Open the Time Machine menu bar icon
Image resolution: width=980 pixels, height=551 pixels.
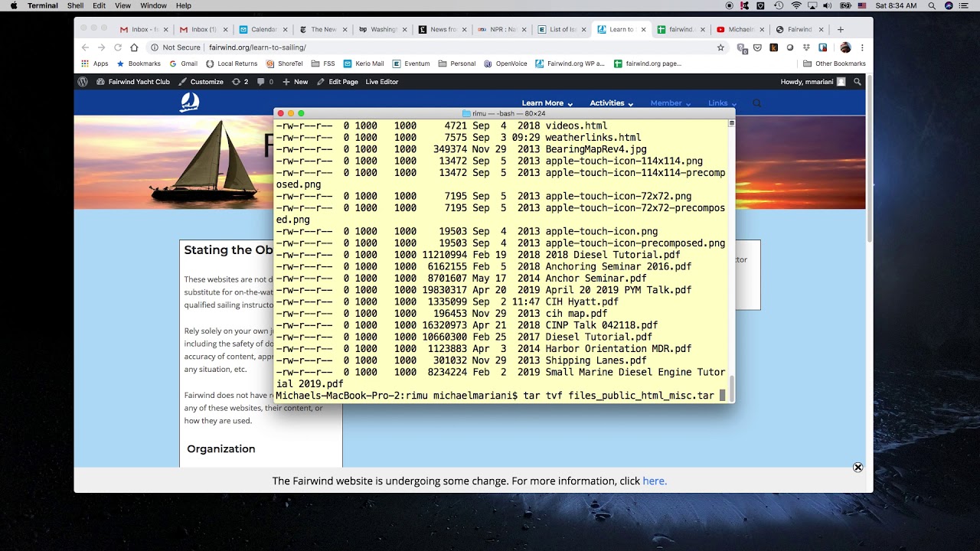click(x=779, y=5)
